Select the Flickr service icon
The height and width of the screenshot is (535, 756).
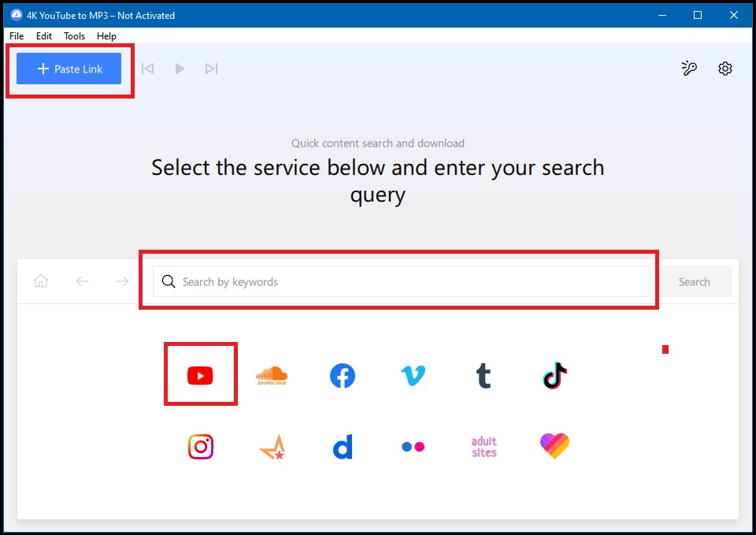tap(413, 446)
